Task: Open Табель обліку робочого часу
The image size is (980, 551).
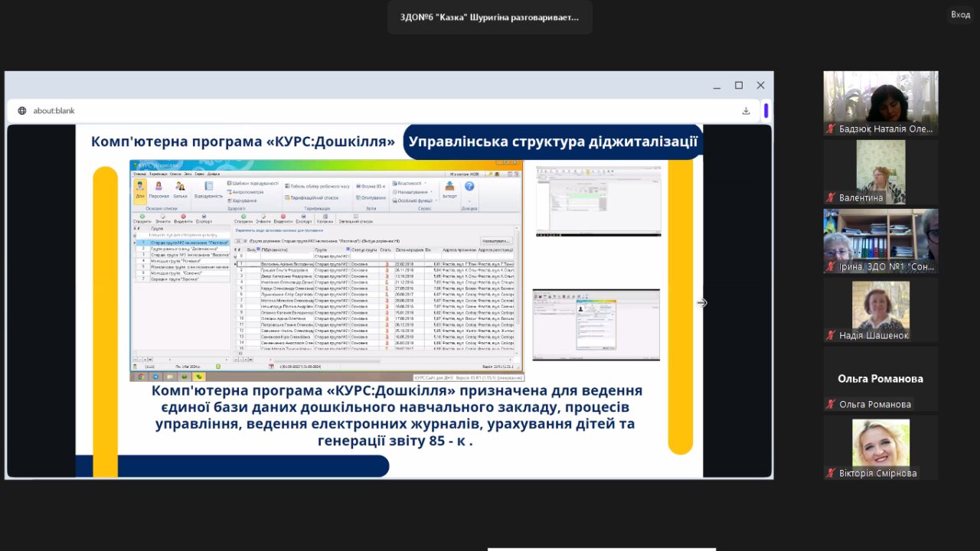Action: (x=317, y=186)
